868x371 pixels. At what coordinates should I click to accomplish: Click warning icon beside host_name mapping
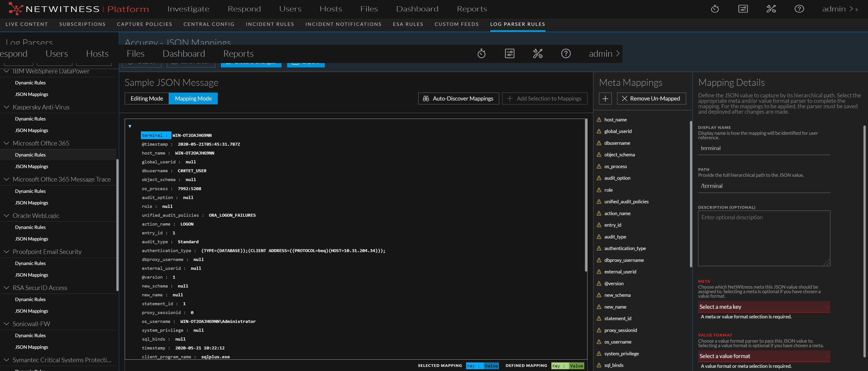pyautogui.click(x=599, y=120)
